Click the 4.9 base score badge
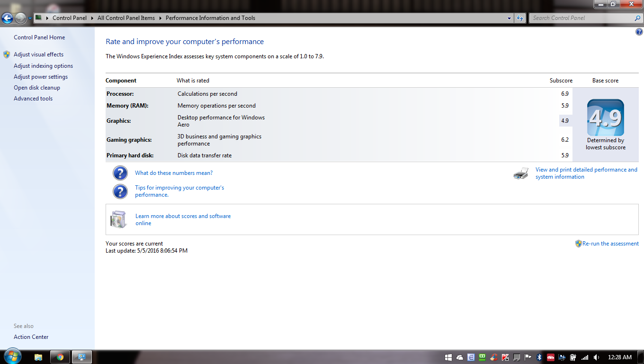Screen dimensions: 644x364 pos(606,118)
